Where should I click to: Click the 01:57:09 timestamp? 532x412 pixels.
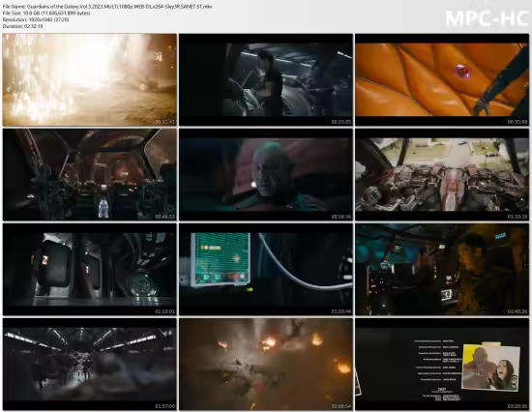164,406
